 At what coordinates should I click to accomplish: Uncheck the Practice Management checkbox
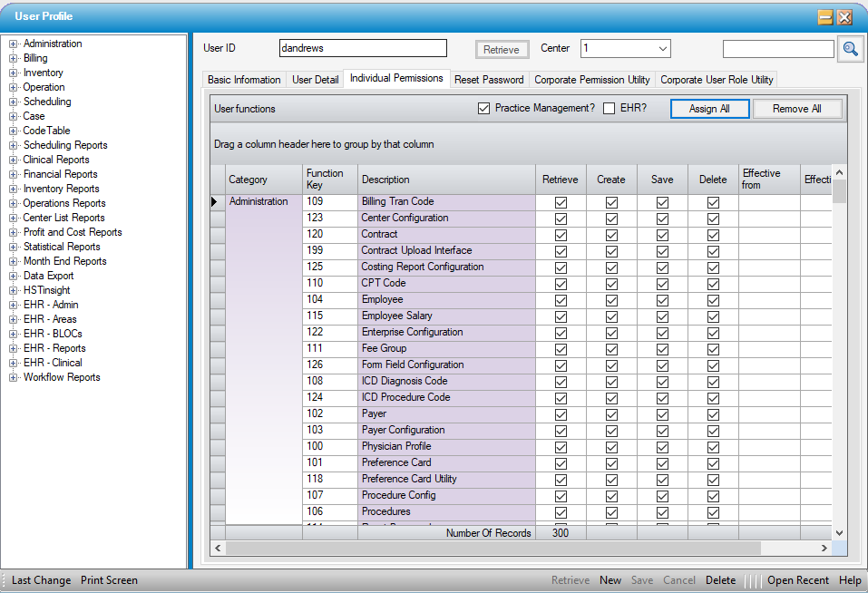click(483, 109)
